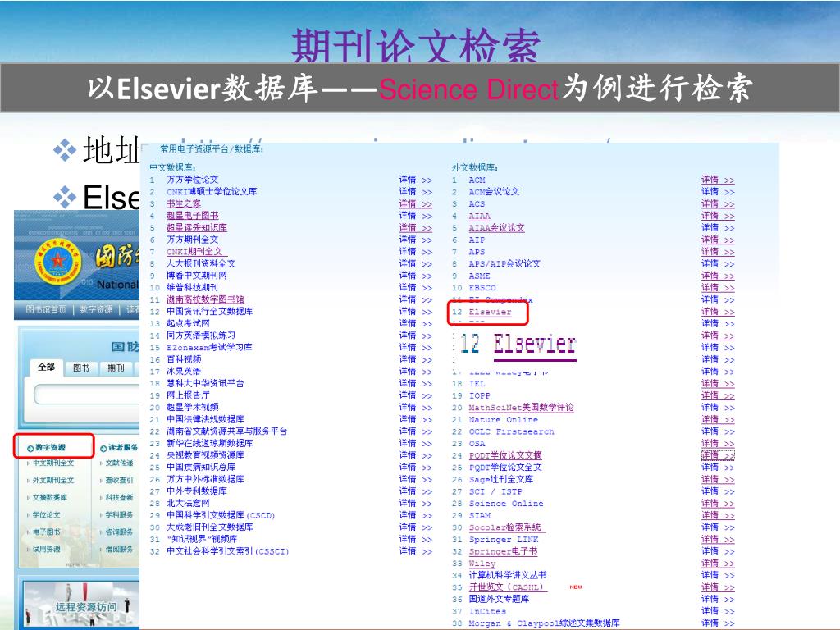Switch to the 期刊 search tab
The width and height of the screenshot is (840, 630).
pos(116,368)
